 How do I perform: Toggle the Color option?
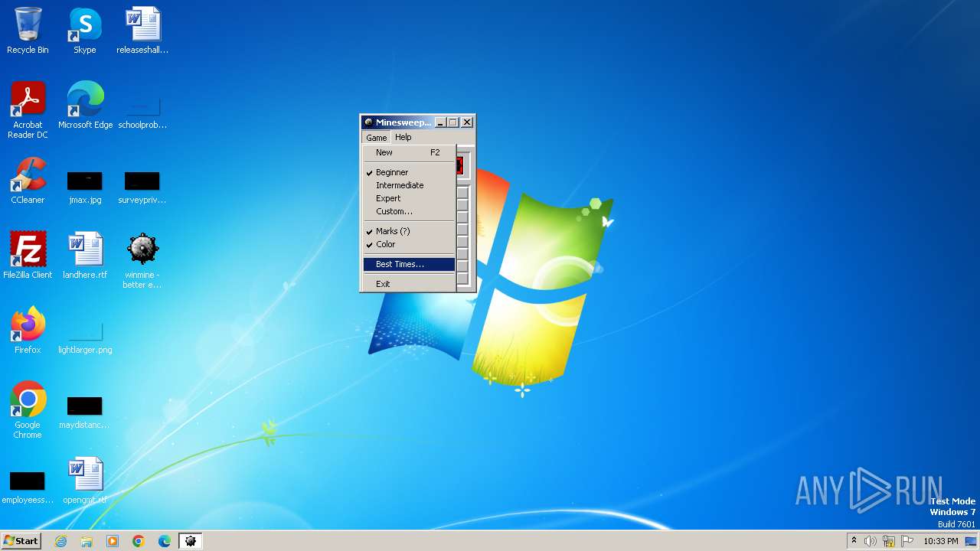(409, 244)
